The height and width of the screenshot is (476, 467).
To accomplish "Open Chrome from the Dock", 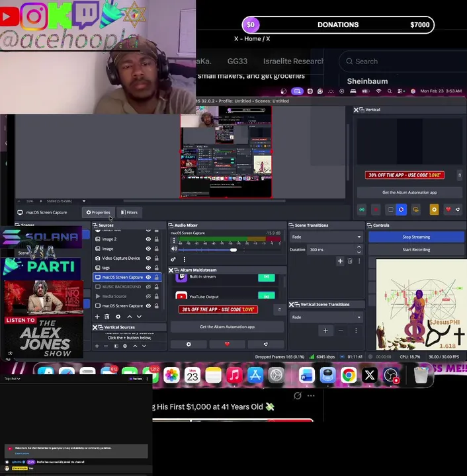I will tap(349, 376).
